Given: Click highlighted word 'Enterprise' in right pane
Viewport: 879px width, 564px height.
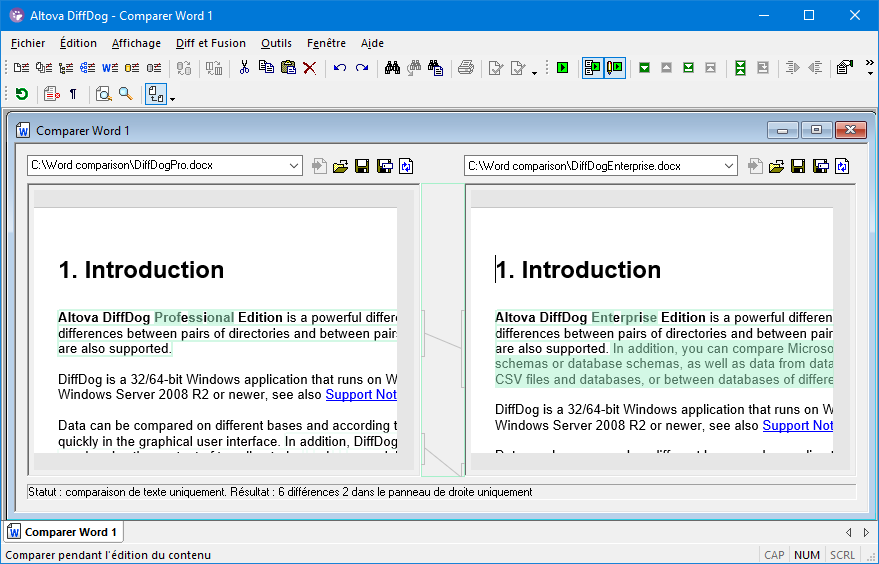Looking at the screenshot, I should pos(624,317).
